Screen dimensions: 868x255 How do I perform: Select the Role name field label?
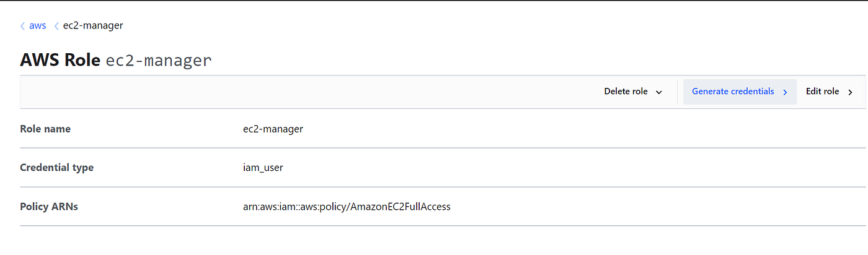(x=45, y=129)
